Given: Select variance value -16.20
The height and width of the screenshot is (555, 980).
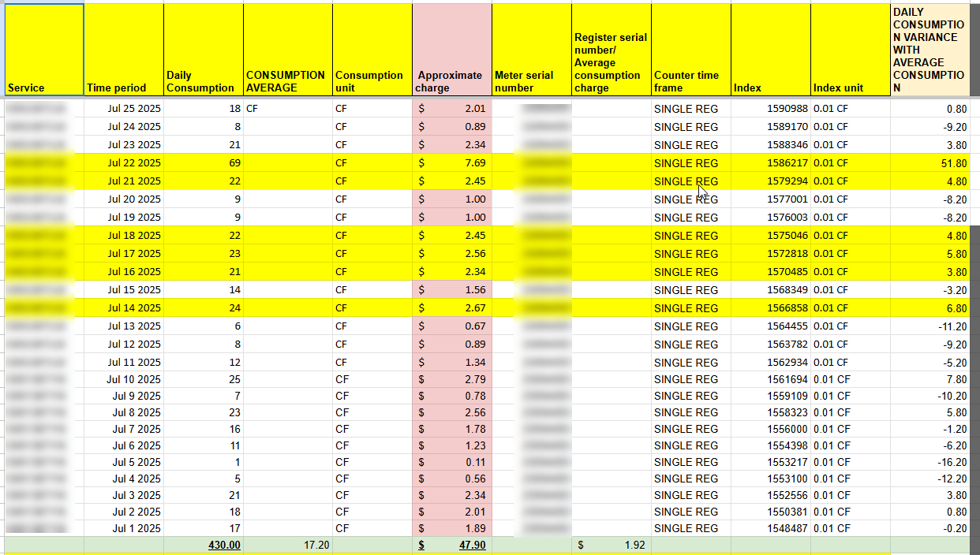Looking at the screenshot, I should point(930,462).
